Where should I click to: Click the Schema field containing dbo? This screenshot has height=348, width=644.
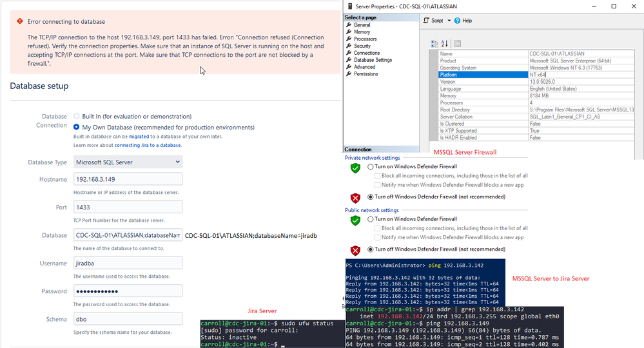[128, 319]
